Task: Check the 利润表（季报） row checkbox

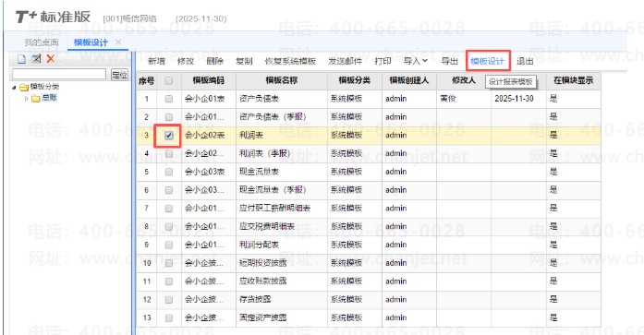Action: pyautogui.click(x=169, y=153)
